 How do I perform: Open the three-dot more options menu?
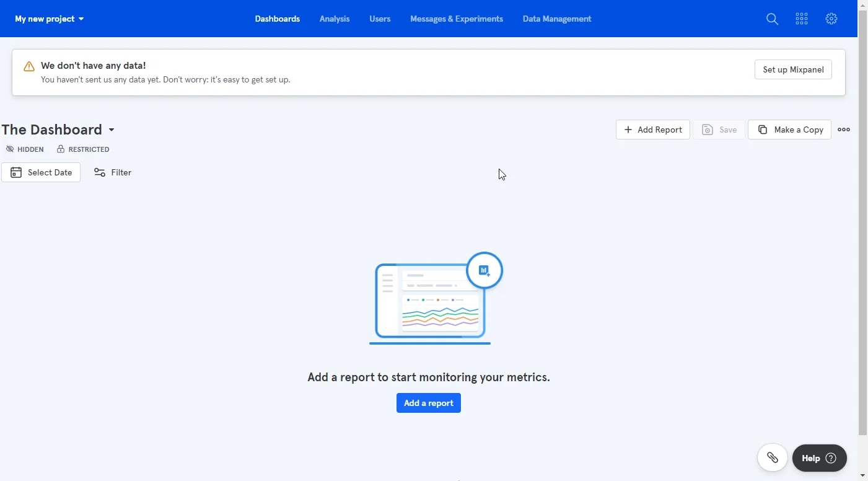click(844, 130)
